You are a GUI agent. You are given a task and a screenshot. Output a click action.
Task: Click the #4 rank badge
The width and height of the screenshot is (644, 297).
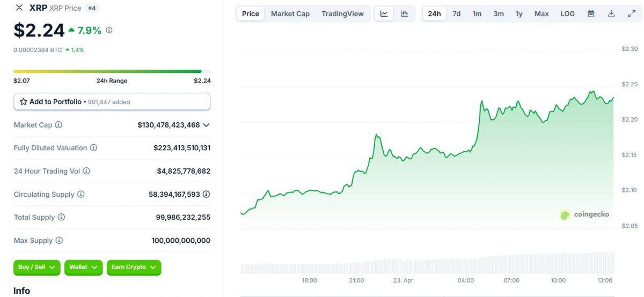pos(92,8)
